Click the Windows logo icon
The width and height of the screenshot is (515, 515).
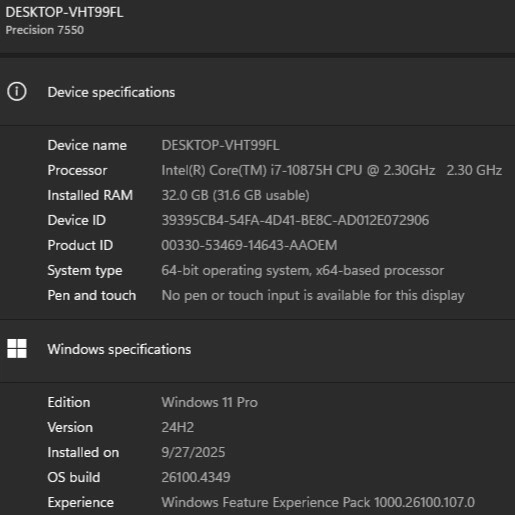pos(17,349)
